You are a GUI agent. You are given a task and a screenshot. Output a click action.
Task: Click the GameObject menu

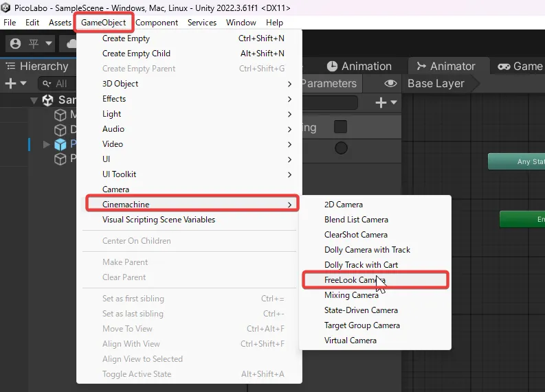coord(104,23)
